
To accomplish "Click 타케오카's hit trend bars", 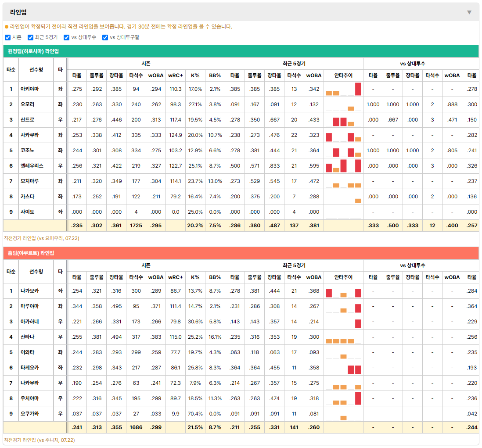I will click(x=343, y=368).
